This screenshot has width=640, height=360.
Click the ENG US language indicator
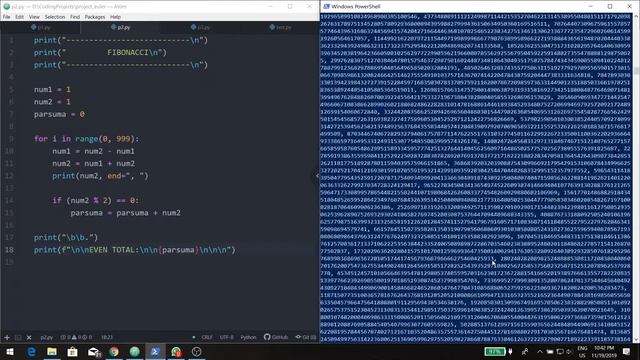coord(582,352)
